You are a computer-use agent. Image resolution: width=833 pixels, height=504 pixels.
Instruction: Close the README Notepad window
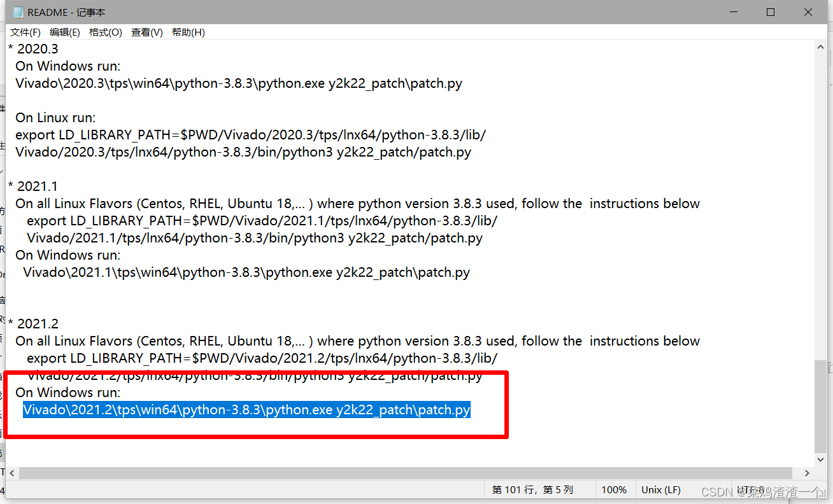tap(809, 12)
